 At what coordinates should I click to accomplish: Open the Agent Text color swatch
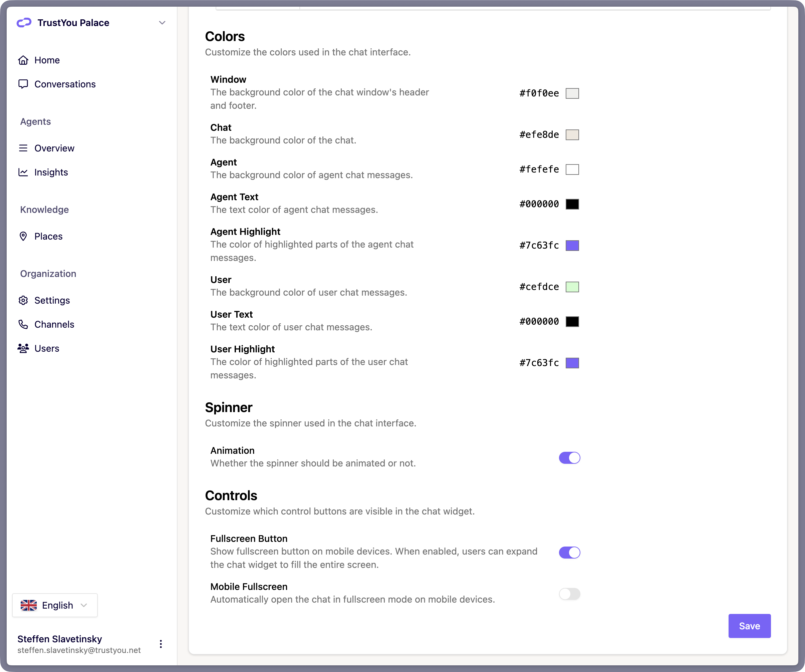pos(572,204)
